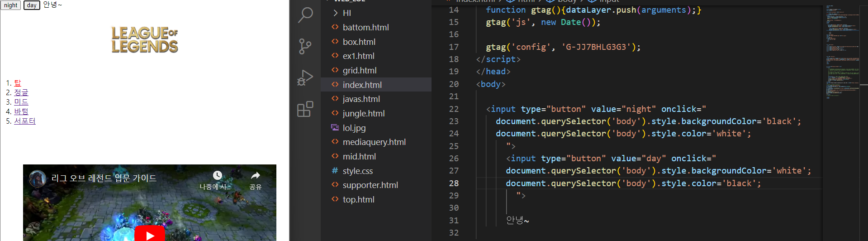Open the 정글 link
Image resolution: width=868 pixels, height=241 pixels.
point(21,92)
